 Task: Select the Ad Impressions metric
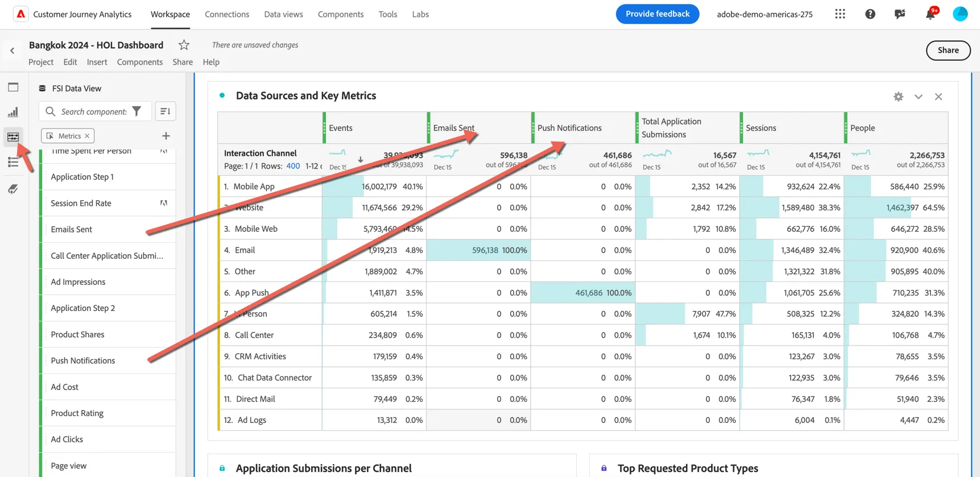(108, 282)
